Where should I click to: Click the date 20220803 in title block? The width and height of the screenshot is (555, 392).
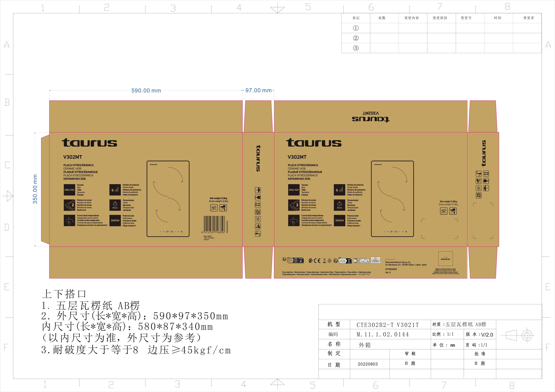coord(368,364)
